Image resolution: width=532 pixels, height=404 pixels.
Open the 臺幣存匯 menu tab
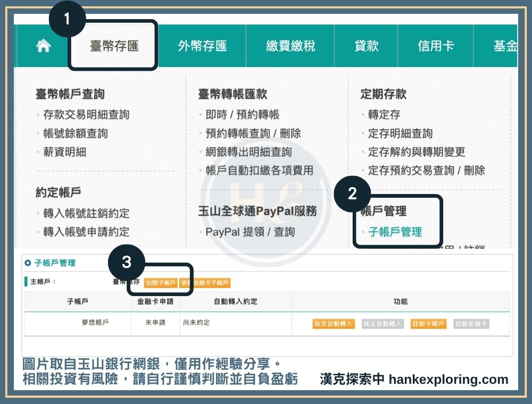(114, 46)
